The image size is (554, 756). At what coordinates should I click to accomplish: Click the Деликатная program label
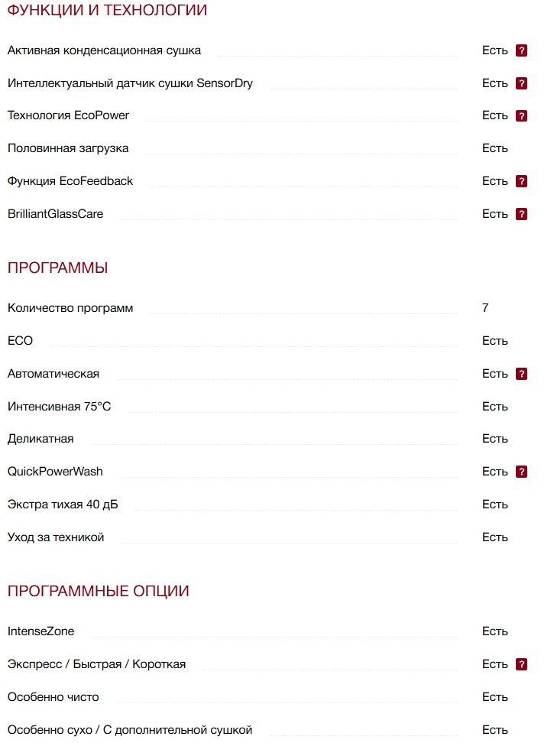click(x=40, y=439)
